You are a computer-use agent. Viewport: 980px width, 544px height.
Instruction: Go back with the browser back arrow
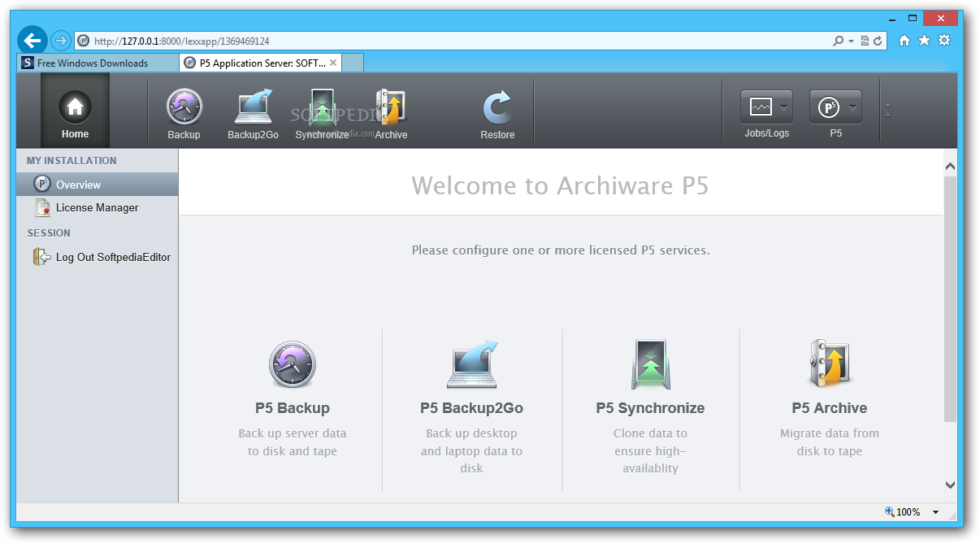pos(33,40)
